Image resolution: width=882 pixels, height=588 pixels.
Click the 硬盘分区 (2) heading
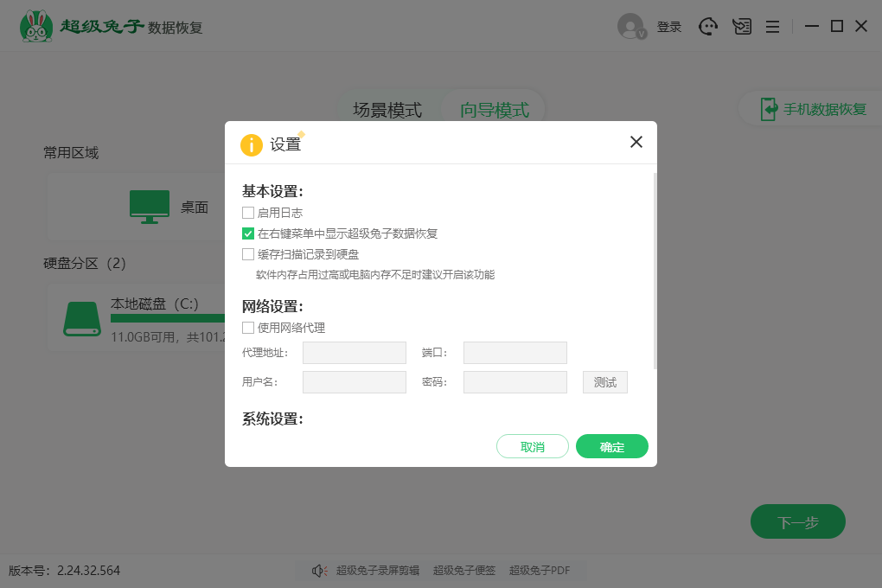tap(85, 264)
